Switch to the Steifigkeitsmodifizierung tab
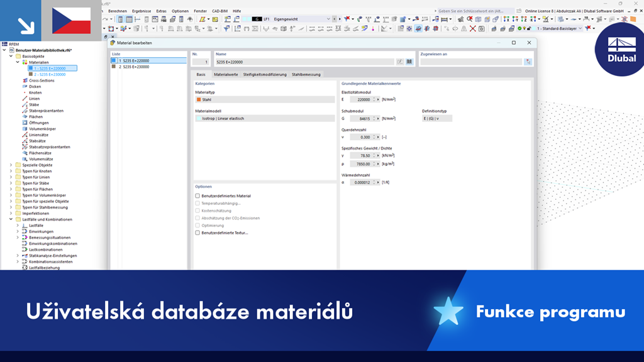Image resolution: width=644 pixels, height=362 pixels. click(265, 75)
